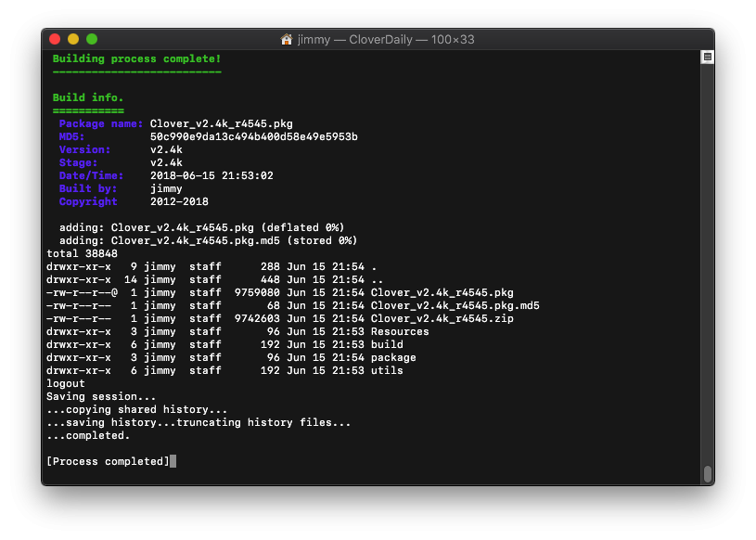Click the Clover_v2.4k_r4545.zip file name
756x540 pixels.
442,318
